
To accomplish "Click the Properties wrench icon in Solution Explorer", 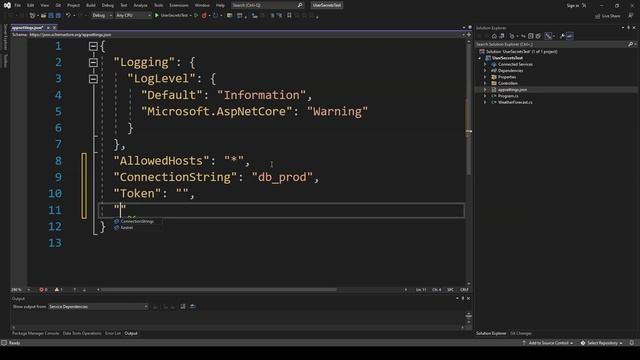I will click(562, 36).
